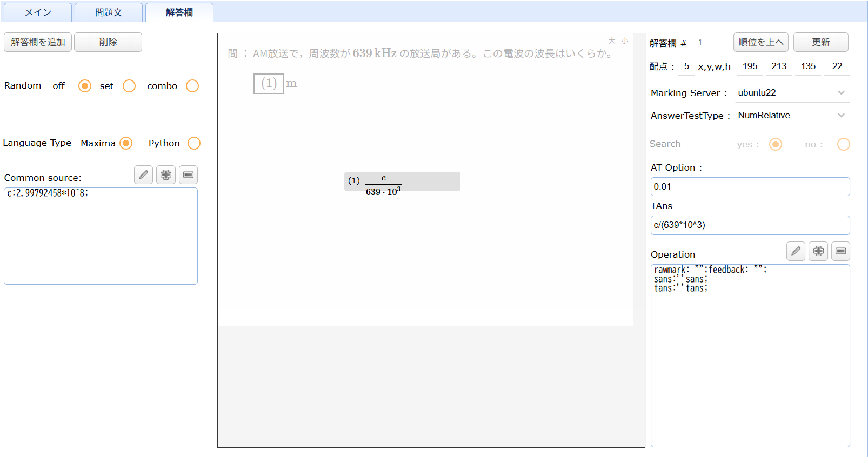Select the Random 'set' radio button
The image size is (868, 457).
pyautogui.click(x=129, y=86)
